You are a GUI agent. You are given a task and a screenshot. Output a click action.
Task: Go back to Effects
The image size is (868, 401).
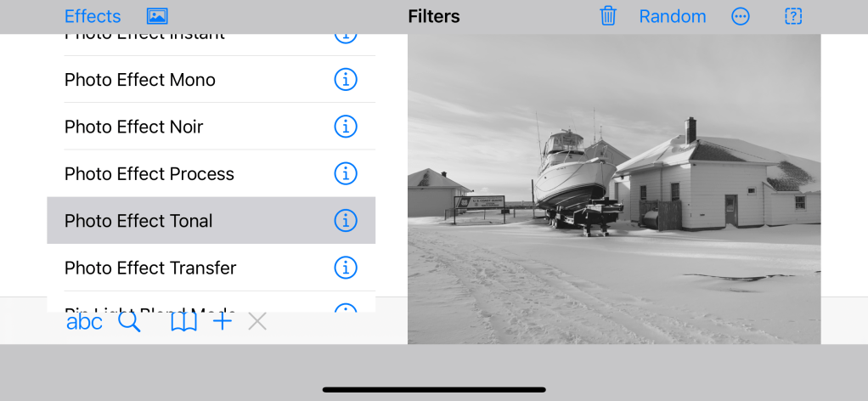tap(93, 16)
